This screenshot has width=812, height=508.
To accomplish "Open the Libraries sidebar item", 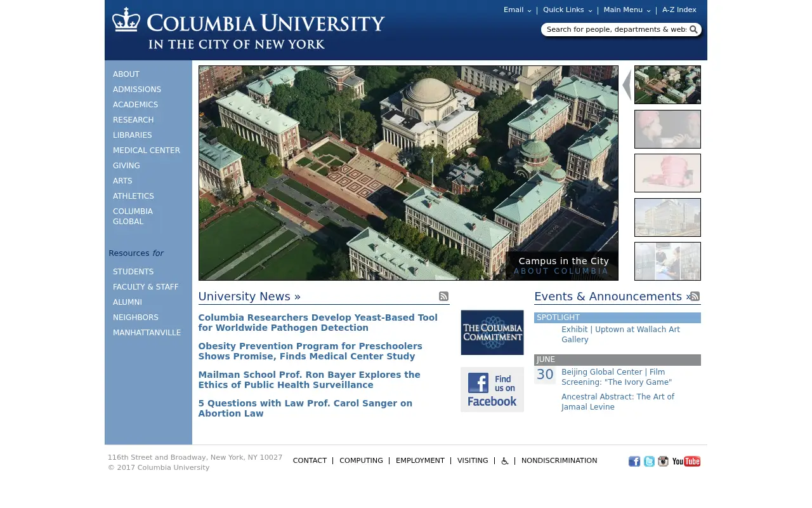I will pos(133,135).
